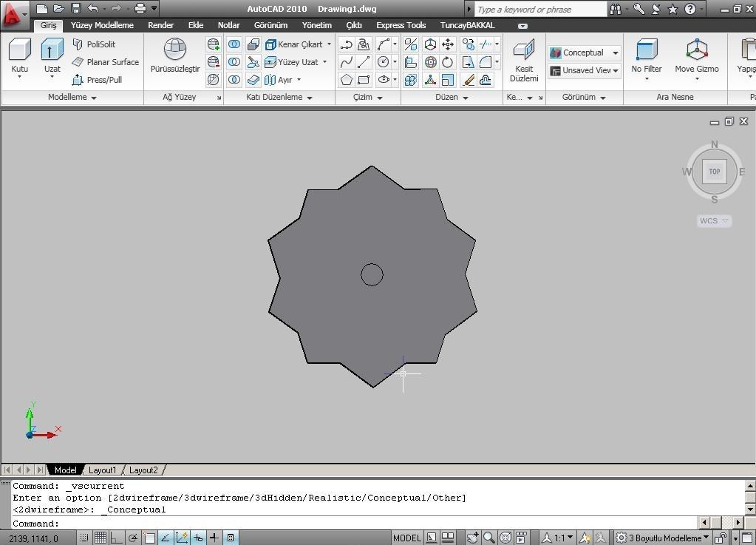Toggle ortho mode on the status bar
Viewport: 756px width, 545px height.
click(x=117, y=537)
